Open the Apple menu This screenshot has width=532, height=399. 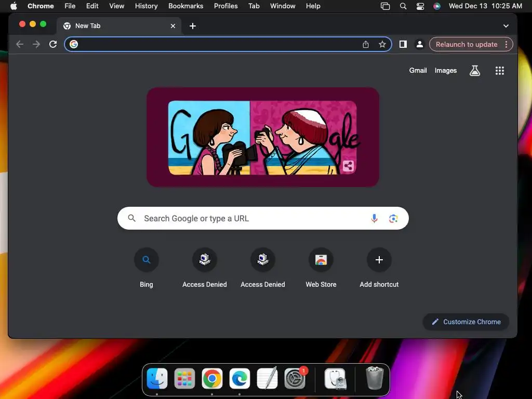tap(14, 6)
